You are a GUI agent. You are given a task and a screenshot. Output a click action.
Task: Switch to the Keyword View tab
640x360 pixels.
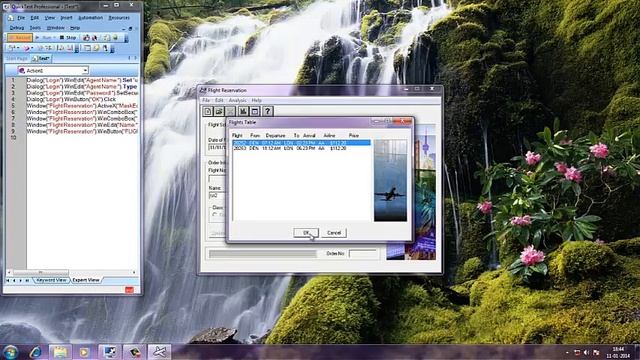(51, 280)
